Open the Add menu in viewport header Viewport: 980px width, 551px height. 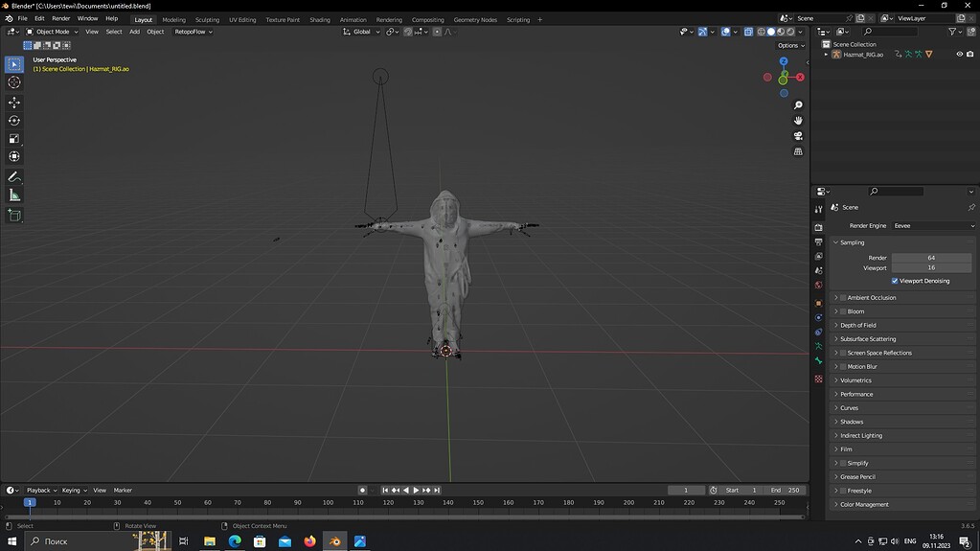point(134,32)
